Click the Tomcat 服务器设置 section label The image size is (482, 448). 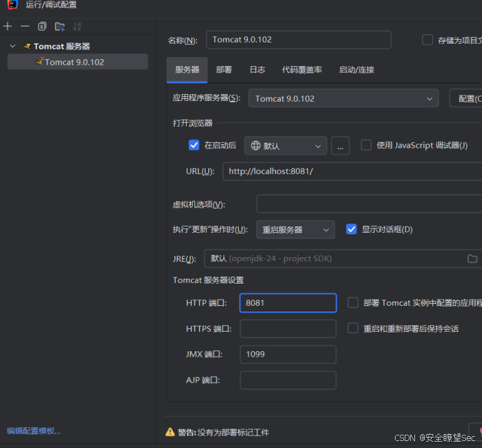point(208,280)
